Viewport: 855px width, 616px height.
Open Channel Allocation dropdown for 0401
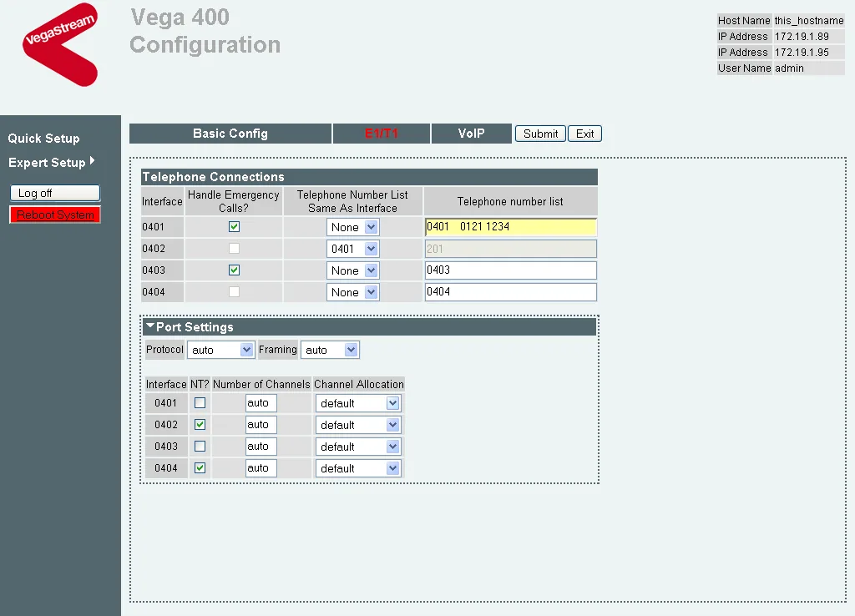[357, 403]
